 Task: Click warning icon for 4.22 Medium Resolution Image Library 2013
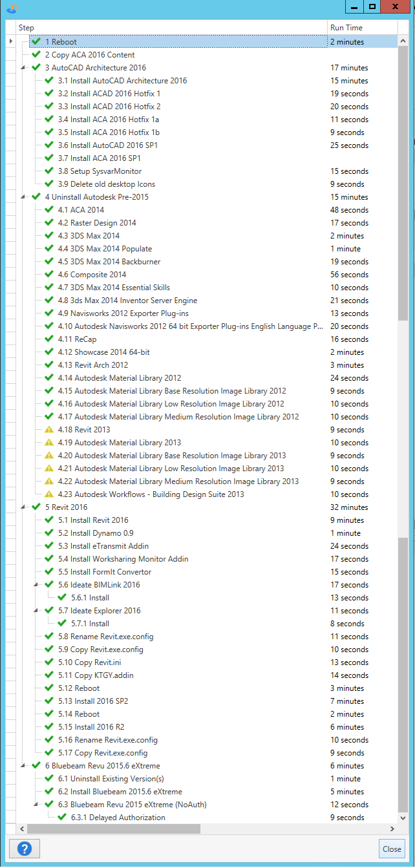point(49,482)
